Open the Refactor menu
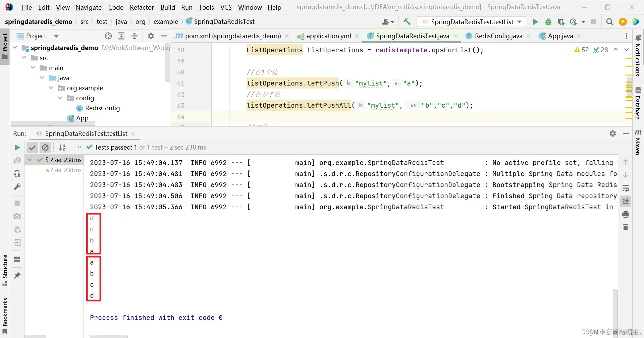644x338 pixels. tap(142, 7)
